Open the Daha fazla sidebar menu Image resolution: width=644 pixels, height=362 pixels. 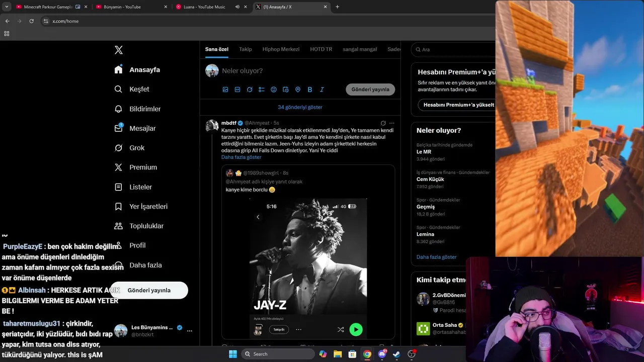coord(138,265)
